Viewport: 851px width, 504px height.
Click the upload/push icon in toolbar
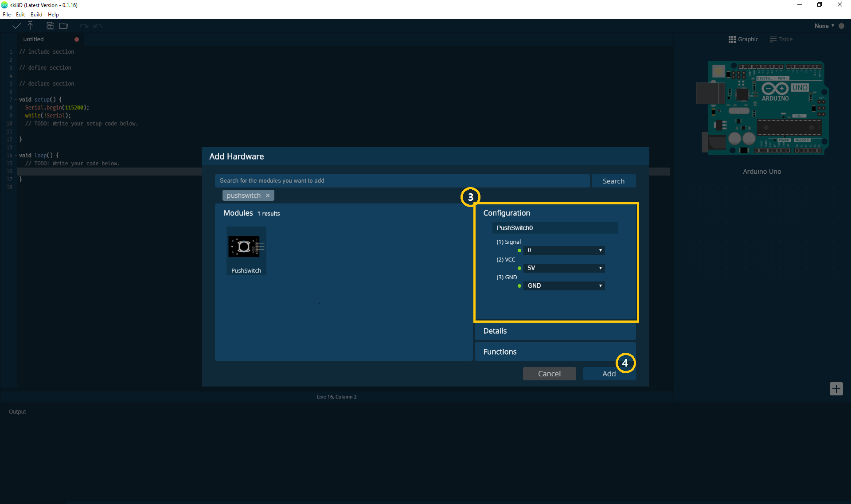pyautogui.click(x=30, y=26)
